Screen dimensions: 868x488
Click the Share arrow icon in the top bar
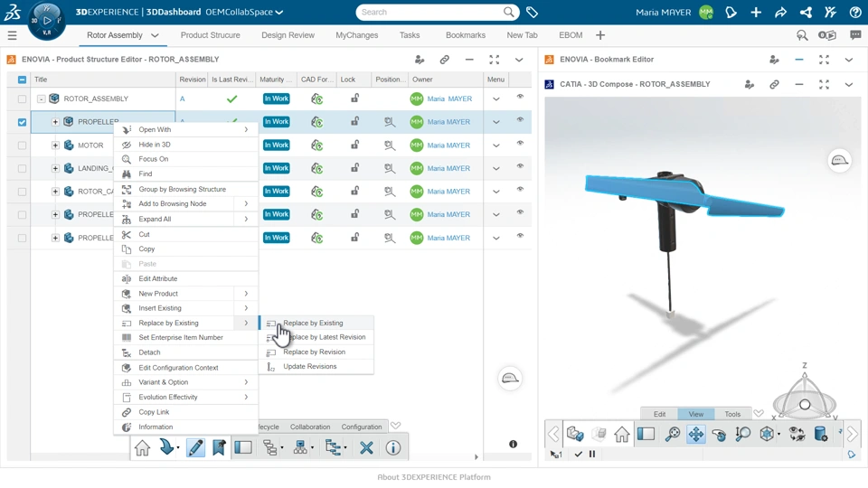coord(780,12)
